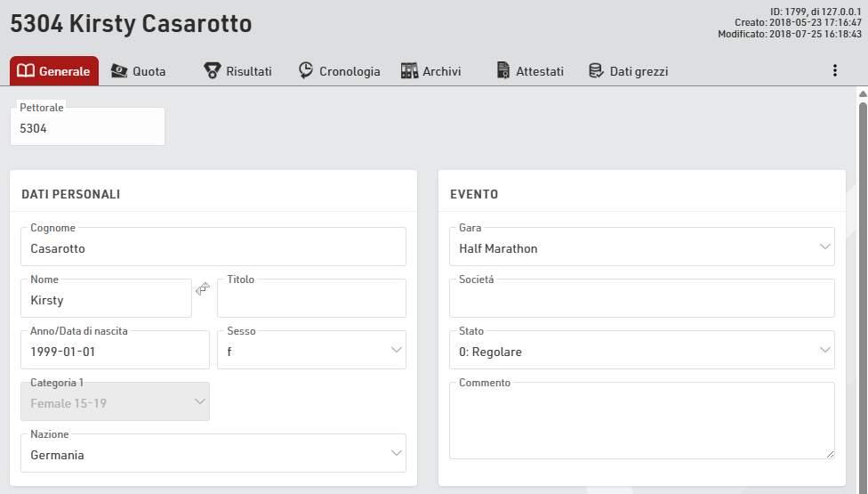Click the money icon beside Quota
The width and height of the screenshot is (868, 494).
pos(119,71)
